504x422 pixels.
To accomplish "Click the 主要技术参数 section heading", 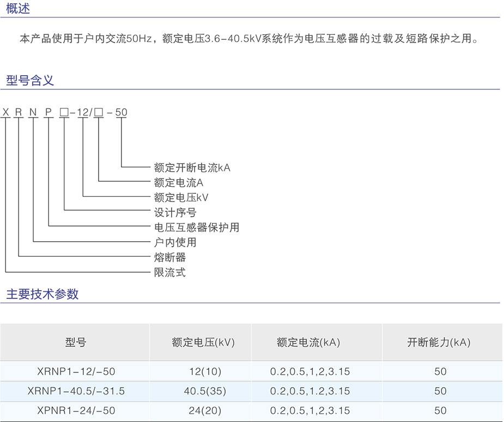I will pos(42,294).
